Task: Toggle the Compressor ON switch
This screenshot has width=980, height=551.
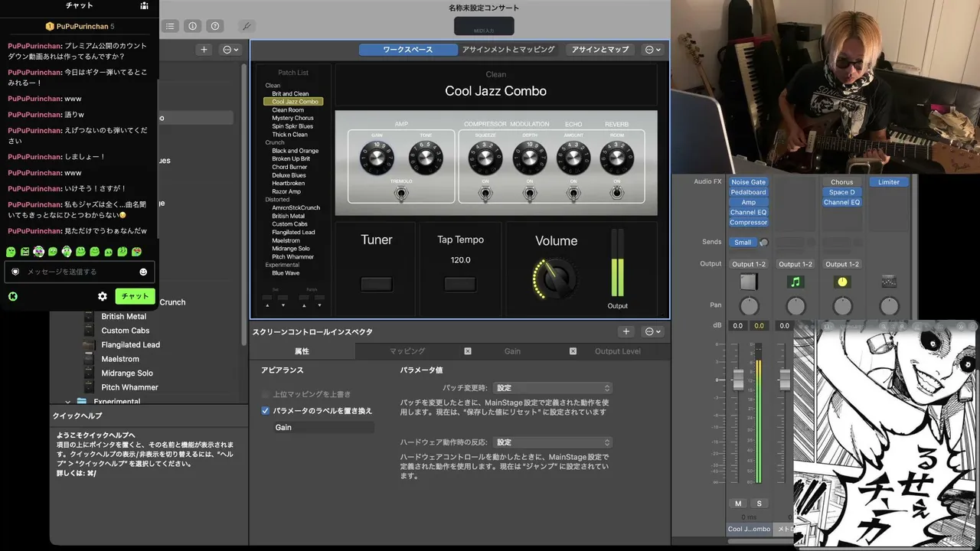Action: click(x=485, y=193)
